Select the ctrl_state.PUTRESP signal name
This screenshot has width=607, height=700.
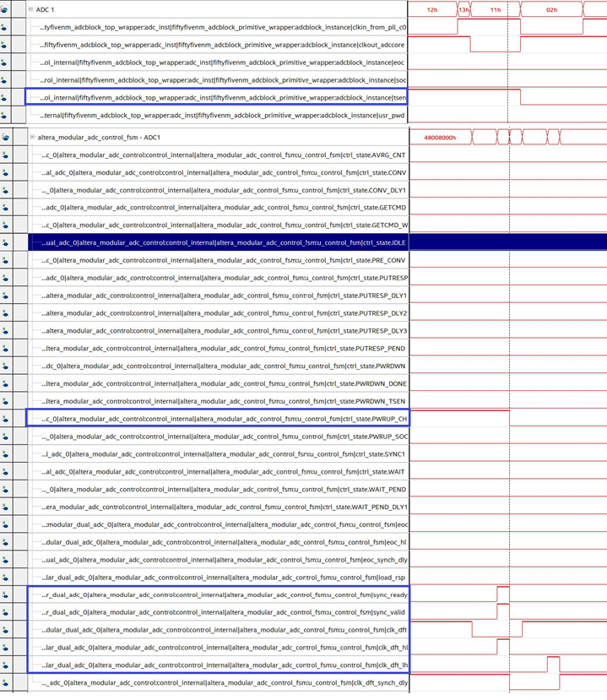(225, 278)
